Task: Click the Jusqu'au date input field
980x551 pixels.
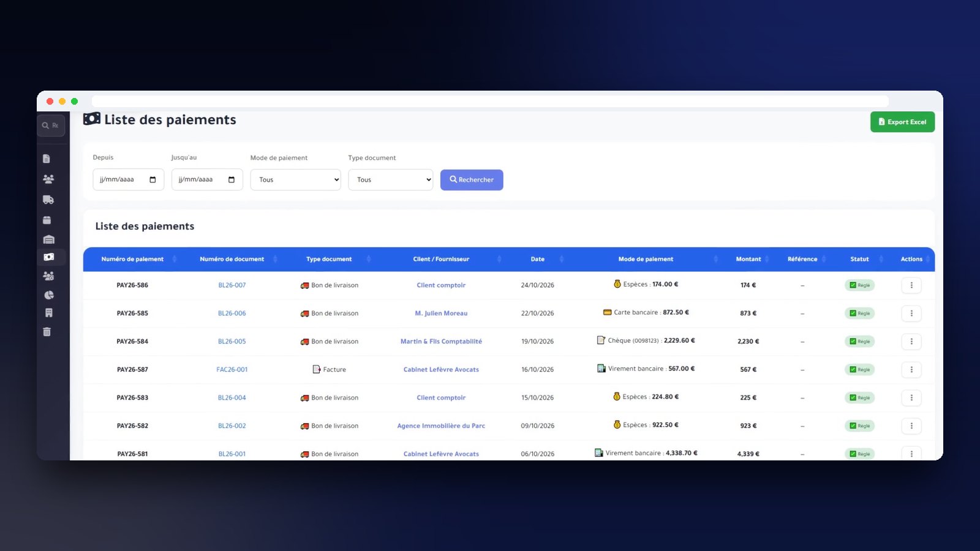Action: pyautogui.click(x=207, y=179)
